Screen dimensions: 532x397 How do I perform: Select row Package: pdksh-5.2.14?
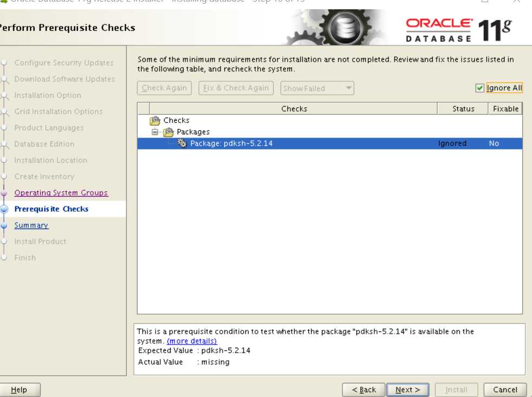pos(330,143)
